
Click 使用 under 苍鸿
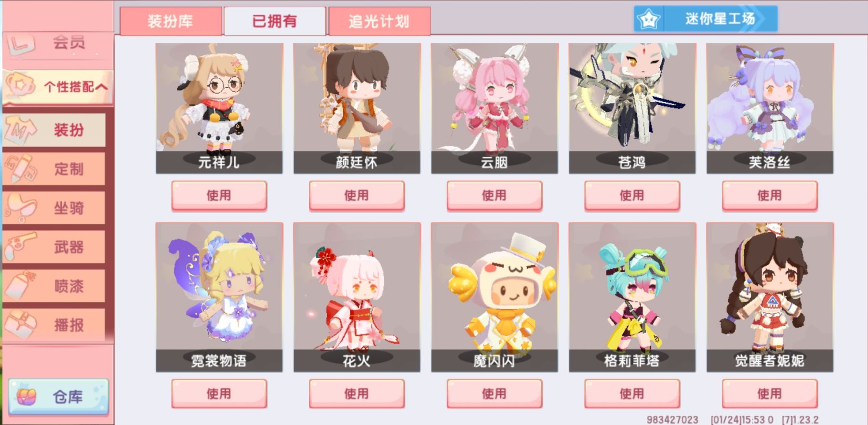632,196
